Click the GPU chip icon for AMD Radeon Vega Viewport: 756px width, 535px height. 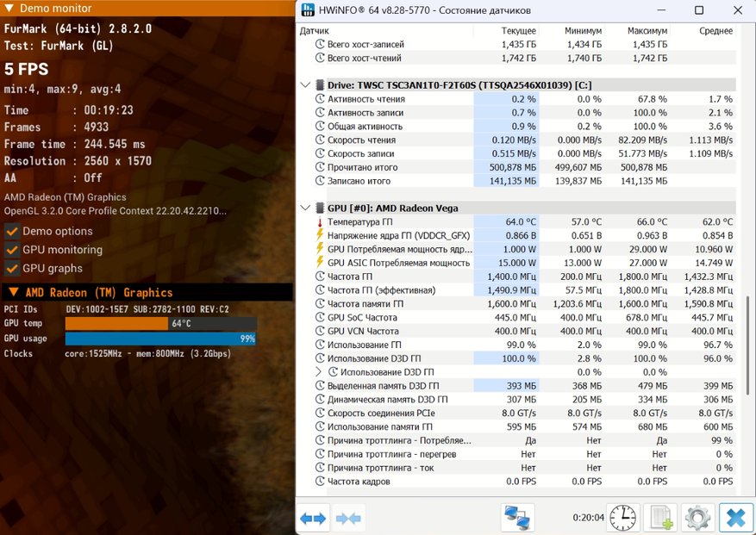point(319,208)
